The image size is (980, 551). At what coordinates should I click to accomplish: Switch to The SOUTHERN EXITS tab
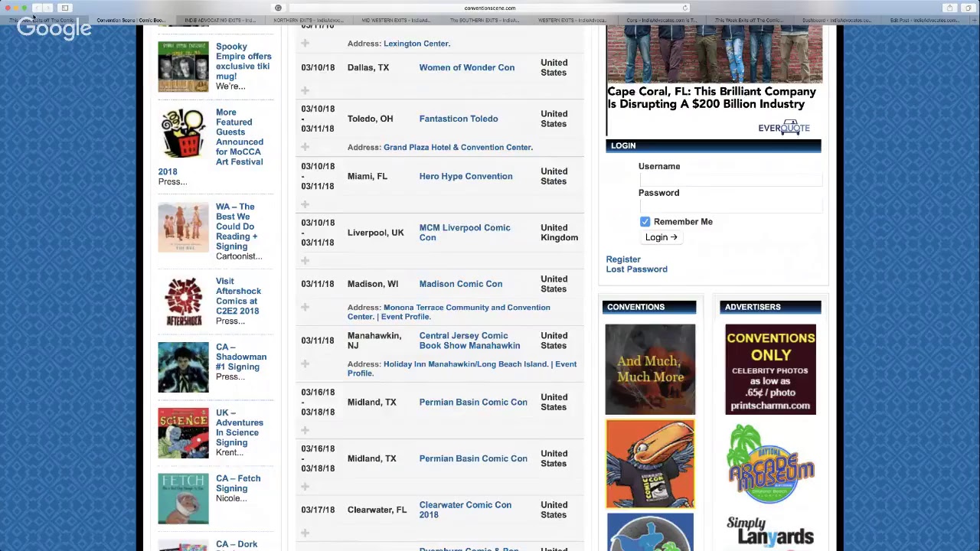point(484,20)
